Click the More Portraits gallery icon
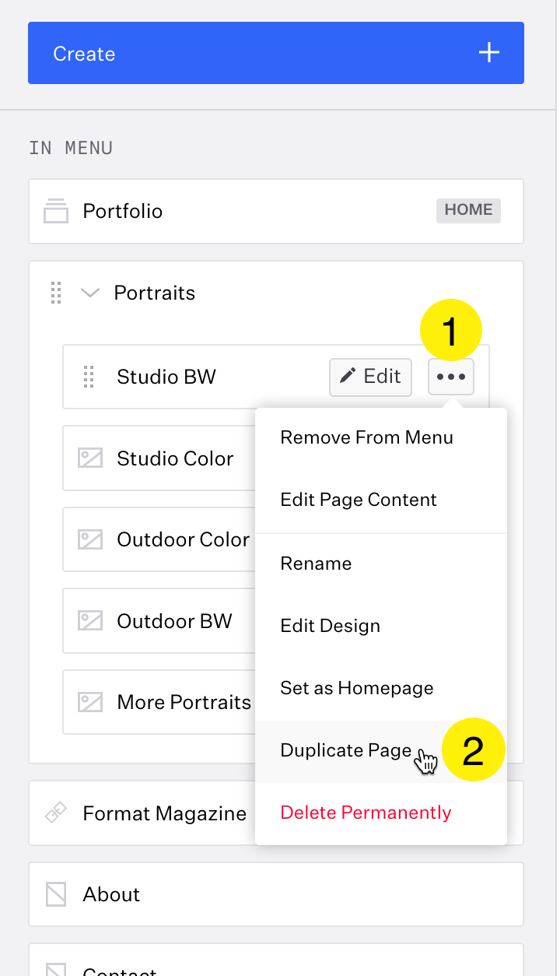560x976 pixels. [90, 702]
